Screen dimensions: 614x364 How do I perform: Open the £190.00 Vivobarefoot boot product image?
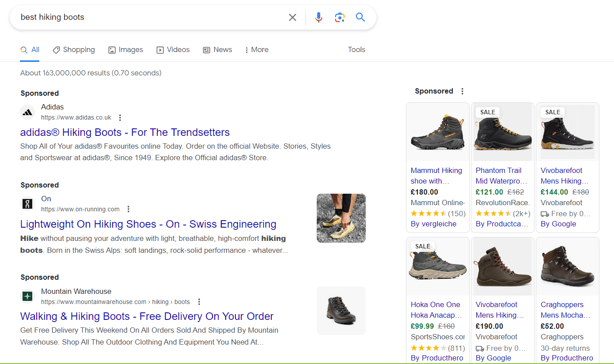[503, 267]
